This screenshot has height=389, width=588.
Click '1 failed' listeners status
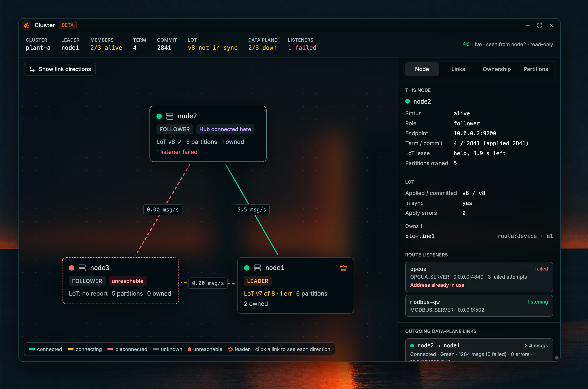(x=302, y=48)
